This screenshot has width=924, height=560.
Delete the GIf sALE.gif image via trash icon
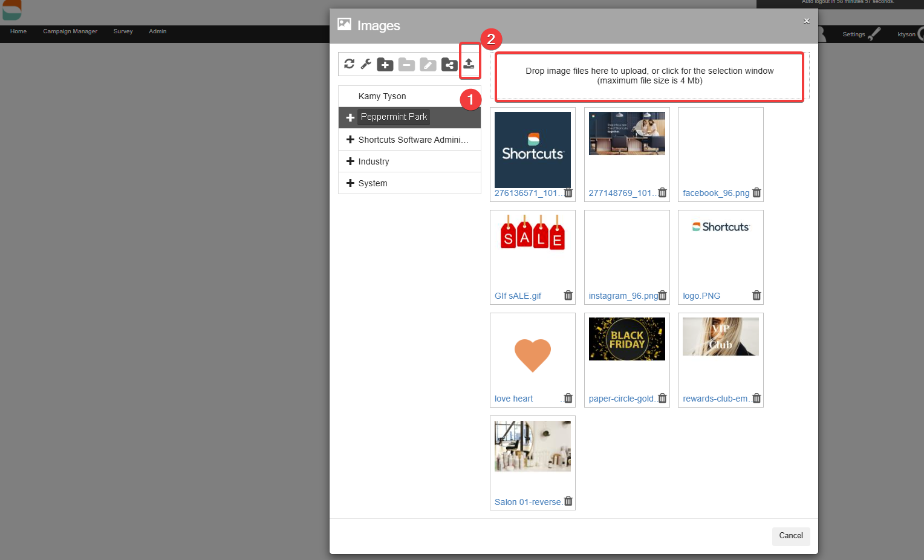pos(568,296)
